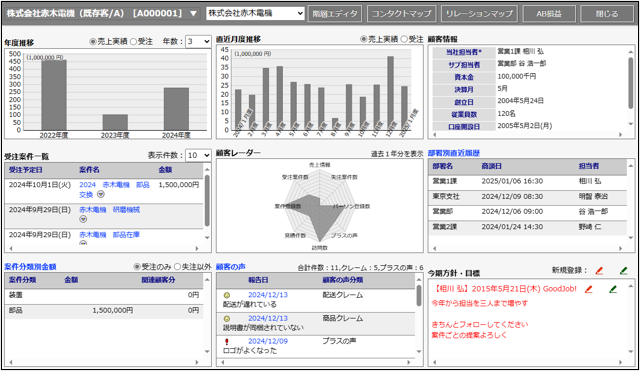This screenshot has width=640, height=371.
Task: Click the red exclamation icon on プラスの声 row
Action: click(x=227, y=342)
